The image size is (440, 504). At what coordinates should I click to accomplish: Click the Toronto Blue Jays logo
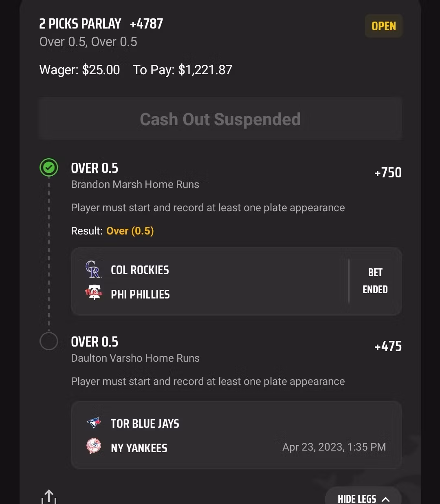coord(94,423)
